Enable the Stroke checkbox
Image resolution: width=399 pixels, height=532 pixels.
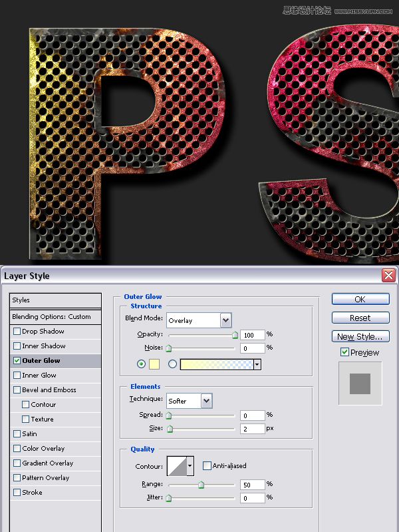17,492
